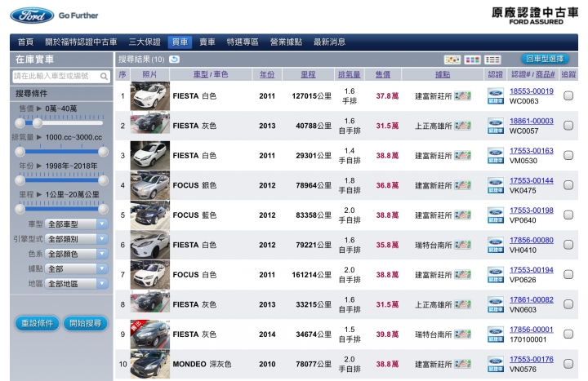Open certification link 17856-00001
The height and width of the screenshot is (381, 588).
point(532,330)
